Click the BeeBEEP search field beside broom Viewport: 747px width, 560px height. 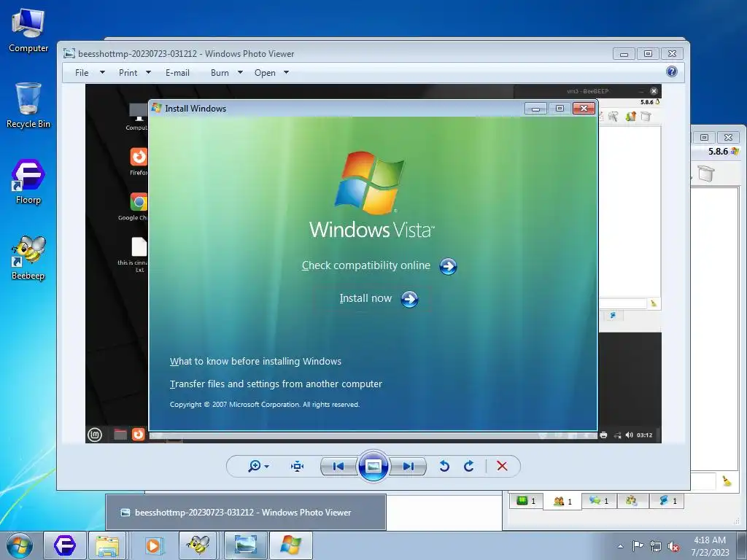tap(703, 481)
